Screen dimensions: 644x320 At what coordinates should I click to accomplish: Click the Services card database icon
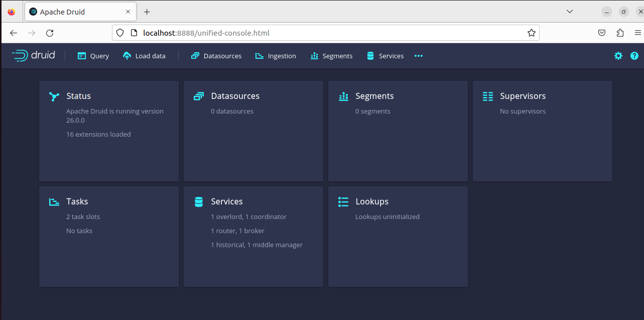click(x=199, y=202)
